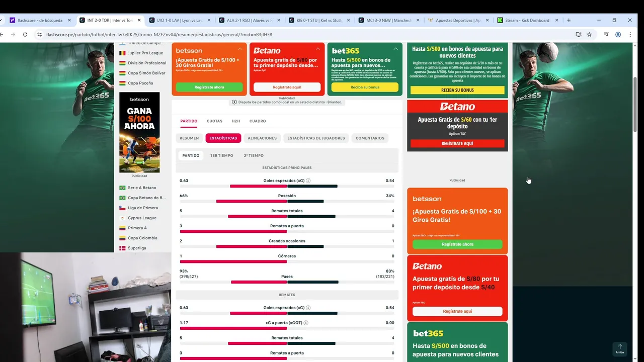644x362 pixels.
Task: Click Regístrate aquí in top Betano ad
Action: [287, 87]
